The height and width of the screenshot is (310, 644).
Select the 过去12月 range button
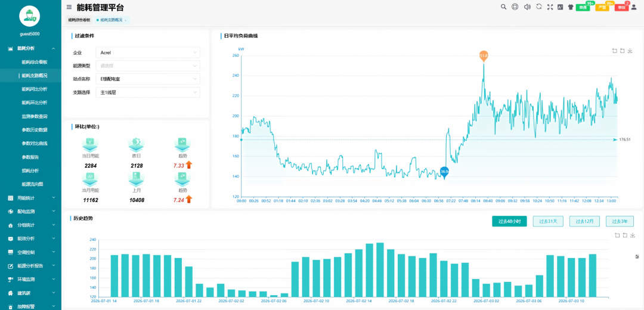pos(584,221)
